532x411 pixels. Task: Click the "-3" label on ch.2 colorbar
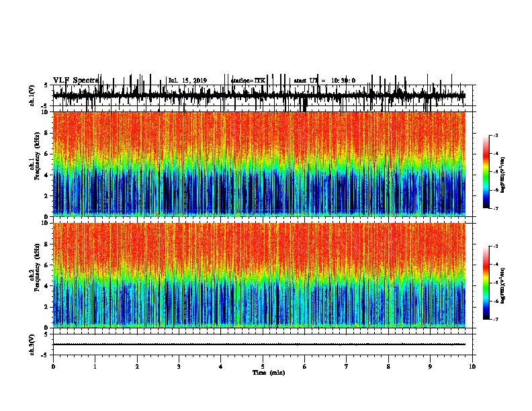pyautogui.click(x=496, y=246)
